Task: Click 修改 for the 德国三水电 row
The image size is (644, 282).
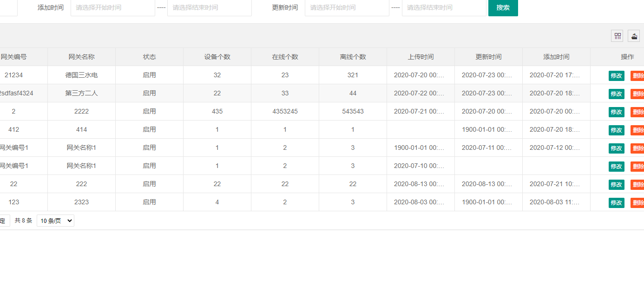Action: click(616, 75)
